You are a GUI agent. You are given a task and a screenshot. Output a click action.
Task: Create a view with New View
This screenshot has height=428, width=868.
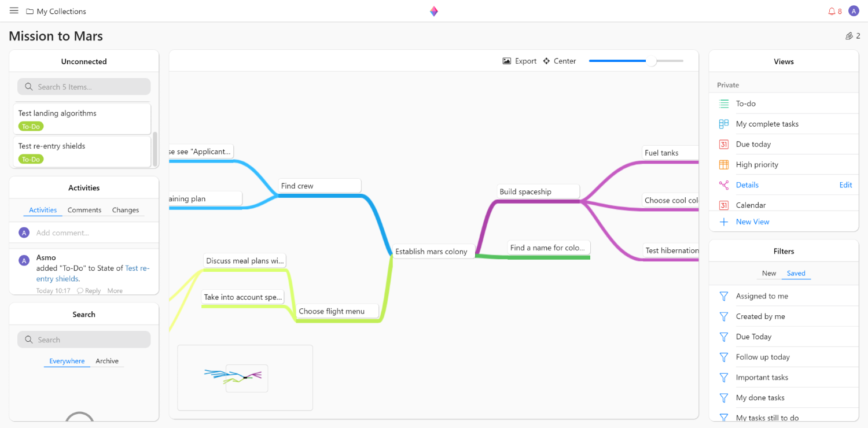[x=752, y=222]
